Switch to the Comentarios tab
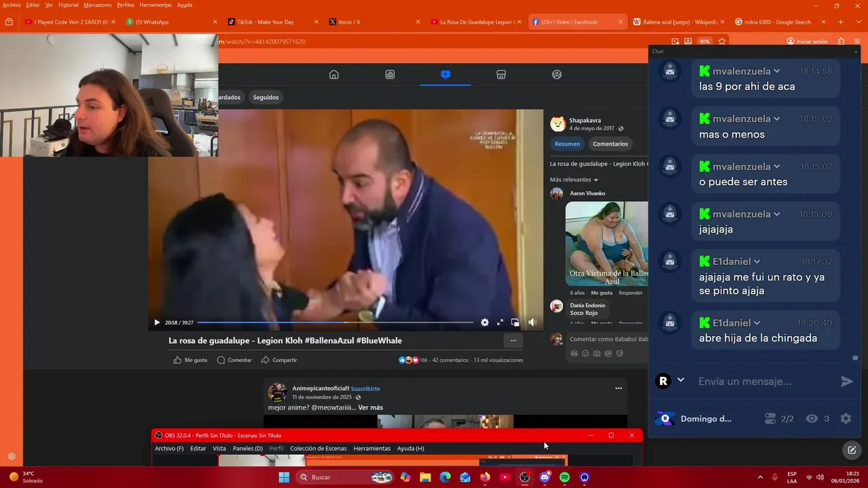 click(610, 144)
